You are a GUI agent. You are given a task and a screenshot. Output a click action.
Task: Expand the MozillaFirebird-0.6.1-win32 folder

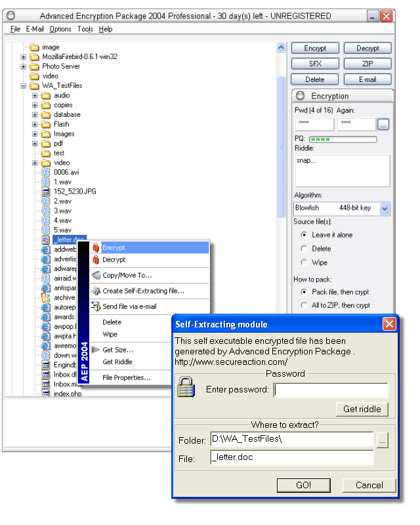coord(23,57)
